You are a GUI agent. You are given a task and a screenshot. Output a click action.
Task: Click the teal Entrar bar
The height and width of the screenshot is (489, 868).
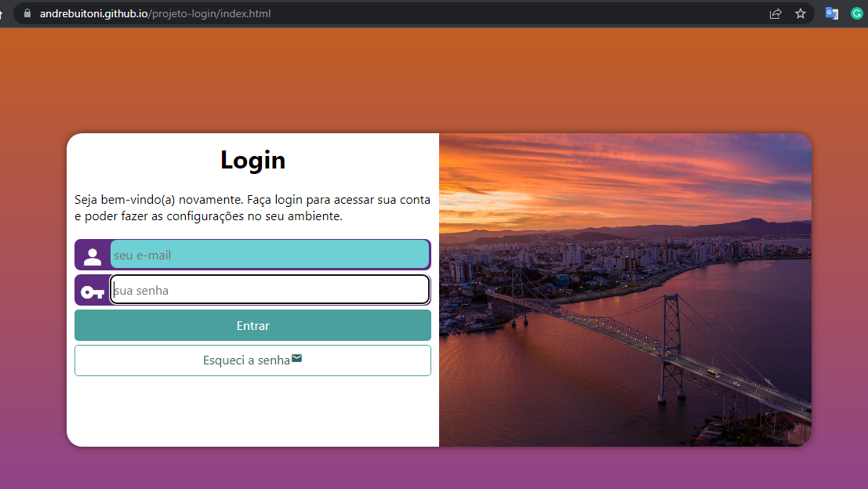point(252,325)
